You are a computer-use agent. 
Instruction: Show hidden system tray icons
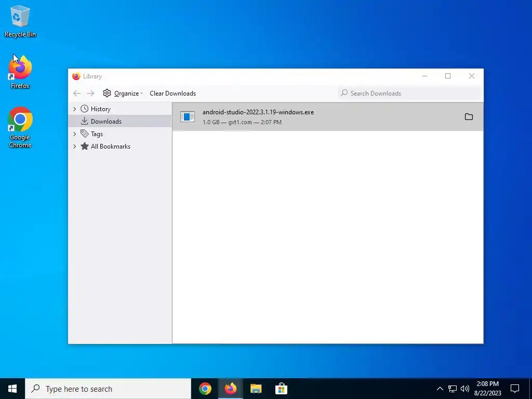(x=440, y=389)
